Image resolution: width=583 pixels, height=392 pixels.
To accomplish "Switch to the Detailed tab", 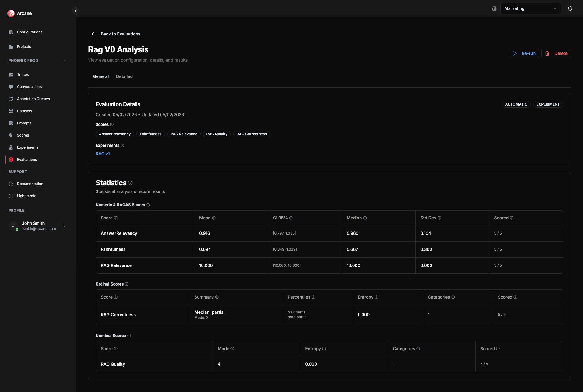I will tap(124, 76).
